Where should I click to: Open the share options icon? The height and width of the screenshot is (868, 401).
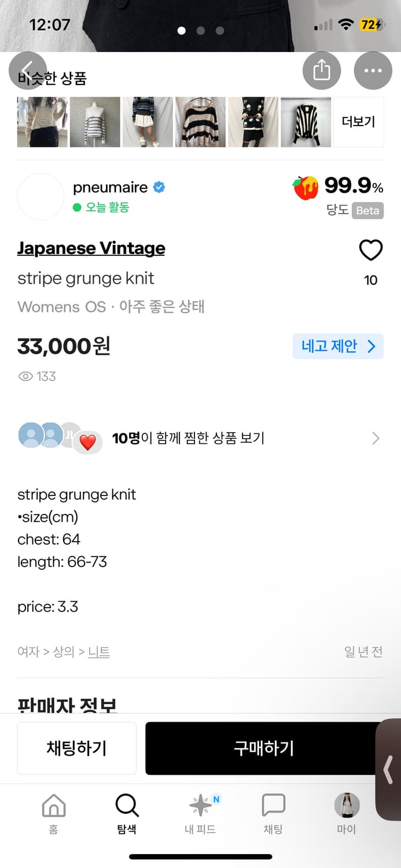click(322, 70)
